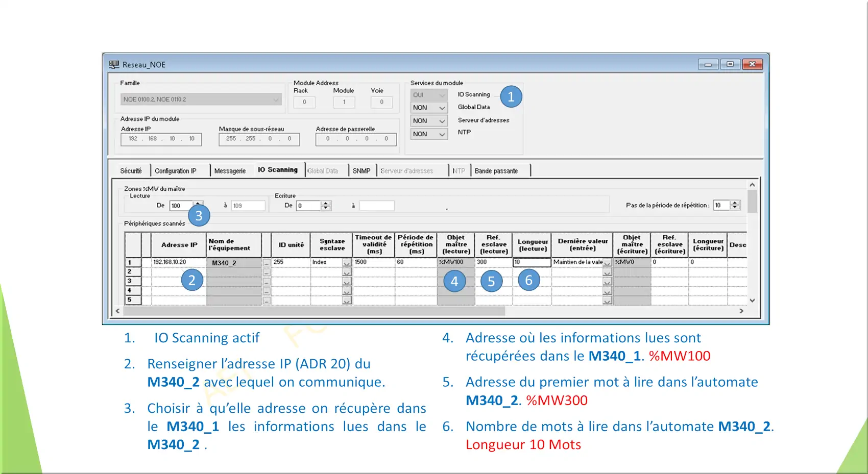Close the Reseau_NOE window
The image size is (868, 474).
pos(752,64)
